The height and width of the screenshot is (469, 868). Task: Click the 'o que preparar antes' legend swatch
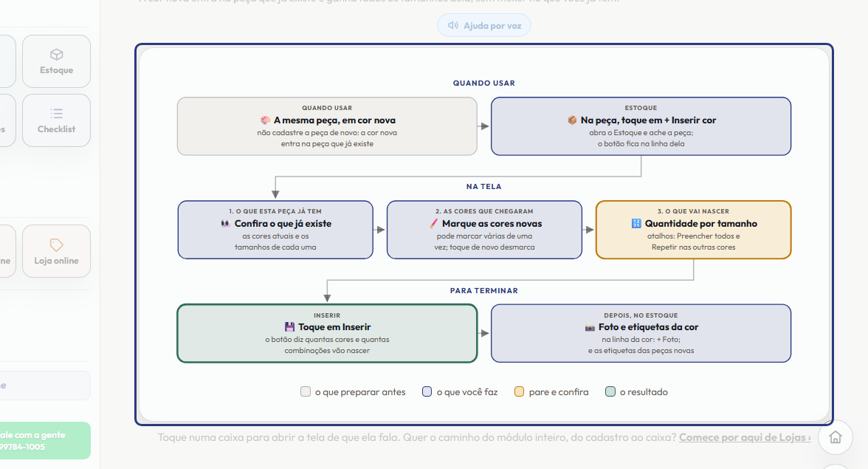click(x=305, y=391)
